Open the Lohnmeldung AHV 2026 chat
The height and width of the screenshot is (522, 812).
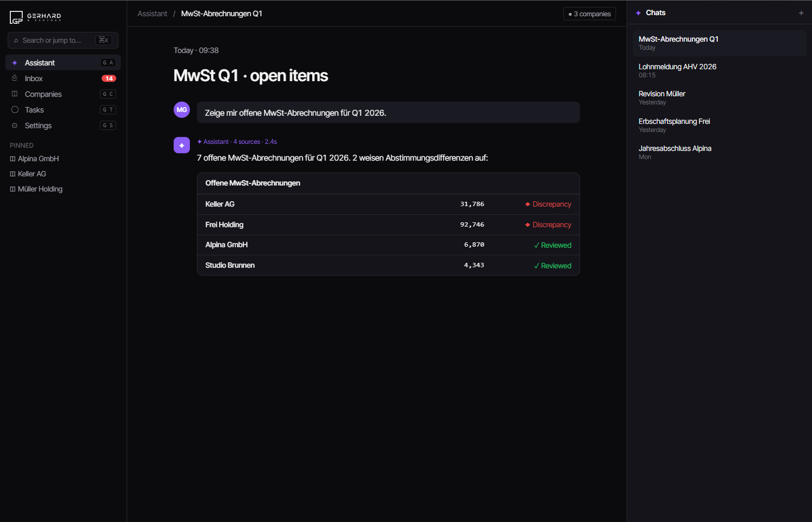[719, 70]
